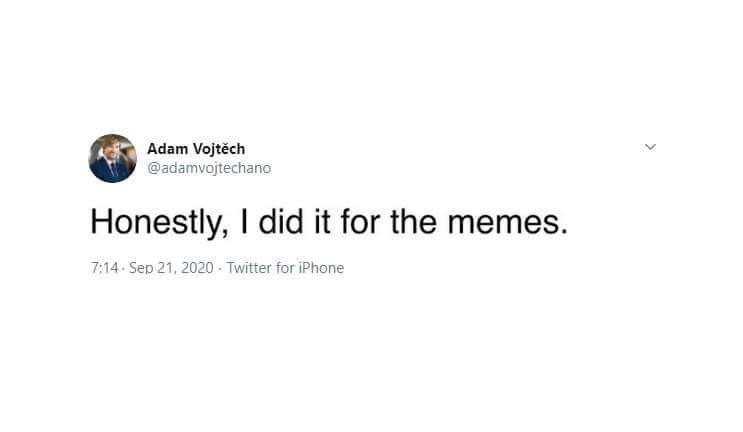Select the word "iPhone" in the source label
The image size is (743, 432).
pyautogui.click(x=321, y=268)
